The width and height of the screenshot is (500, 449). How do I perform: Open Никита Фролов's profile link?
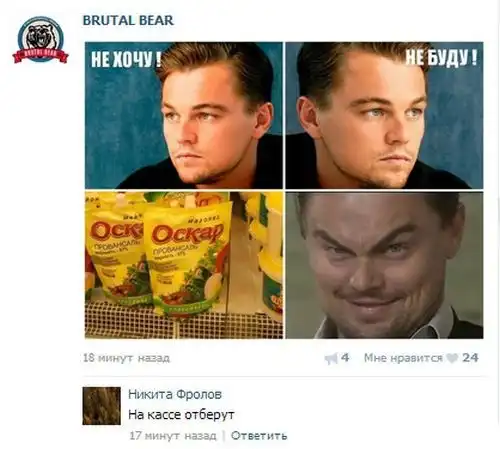point(175,394)
